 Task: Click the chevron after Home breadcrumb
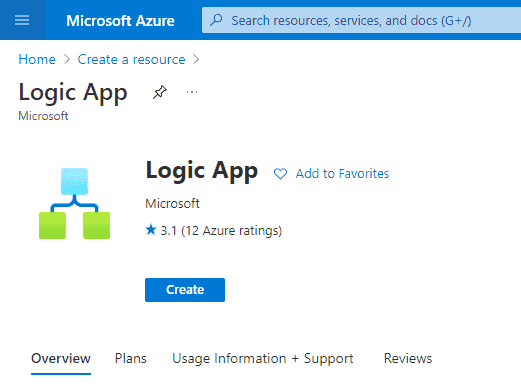coord(67,59)
